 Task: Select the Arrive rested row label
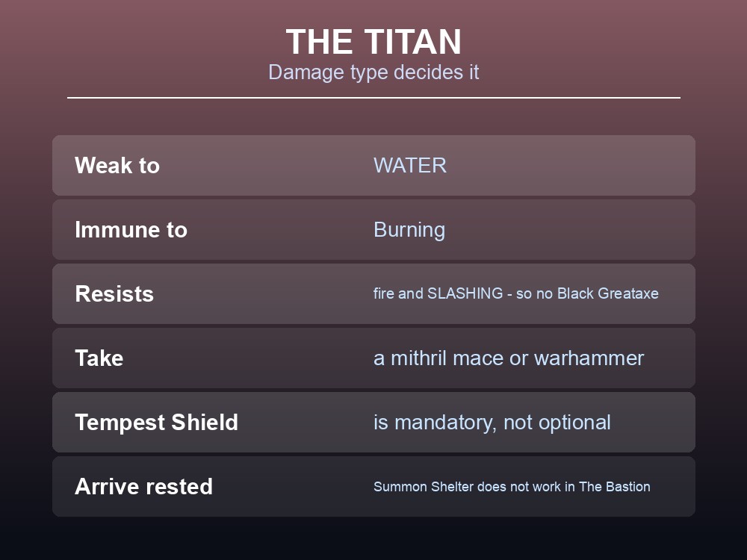(143, 487)
